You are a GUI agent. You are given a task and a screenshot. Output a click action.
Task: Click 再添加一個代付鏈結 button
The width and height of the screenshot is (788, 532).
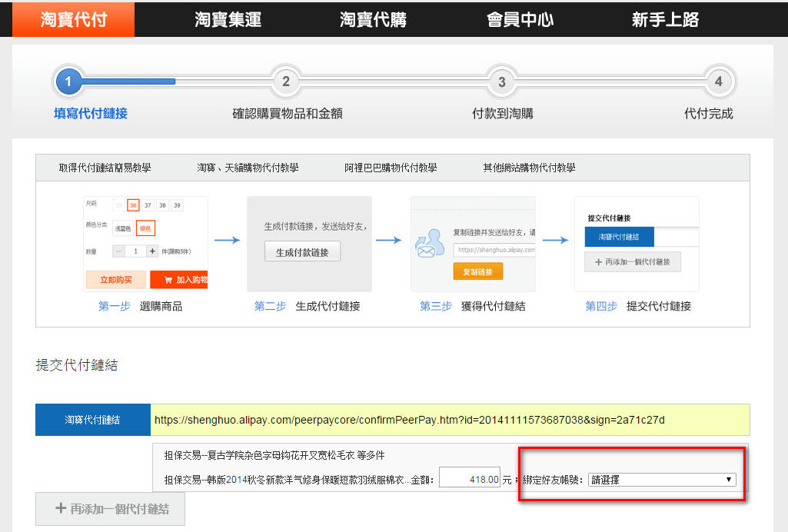(110, 509)
